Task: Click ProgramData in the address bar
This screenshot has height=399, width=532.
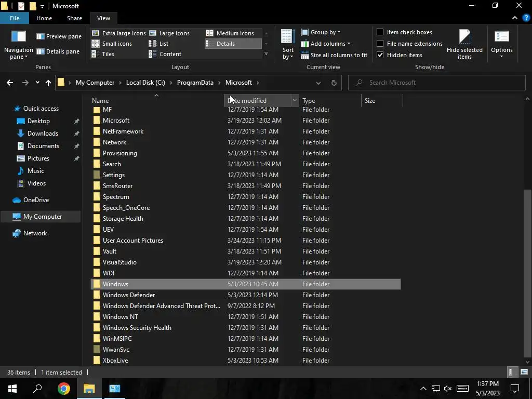Action: 195,83
